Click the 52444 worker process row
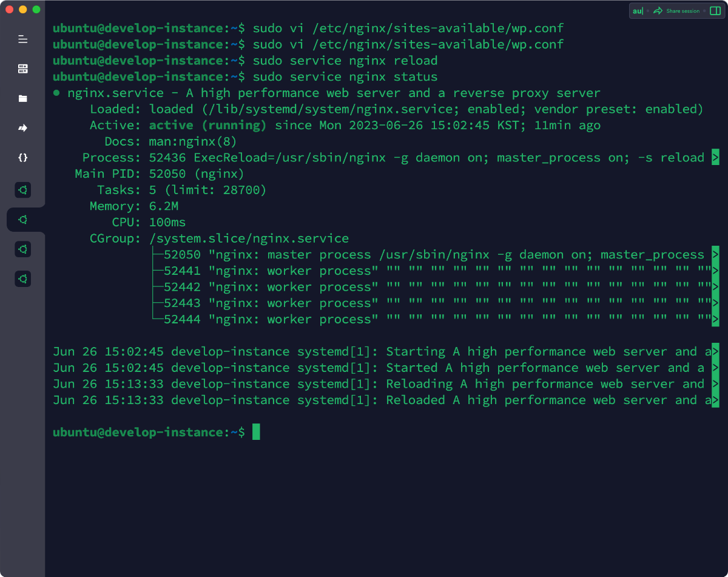Screen dimensions: 728x577 click(x=434, y=320)
